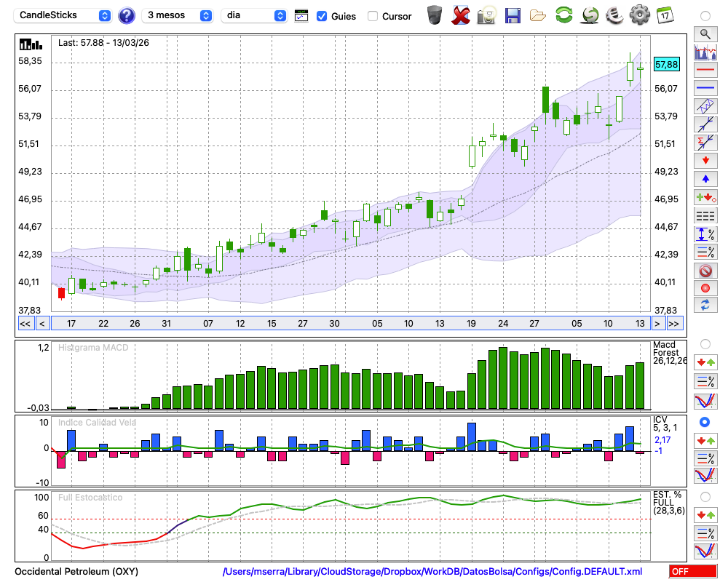Click the magnifying glass zoom tool
Screen dimensions: 728x582
pyautogui.click(x=705, y=33)
